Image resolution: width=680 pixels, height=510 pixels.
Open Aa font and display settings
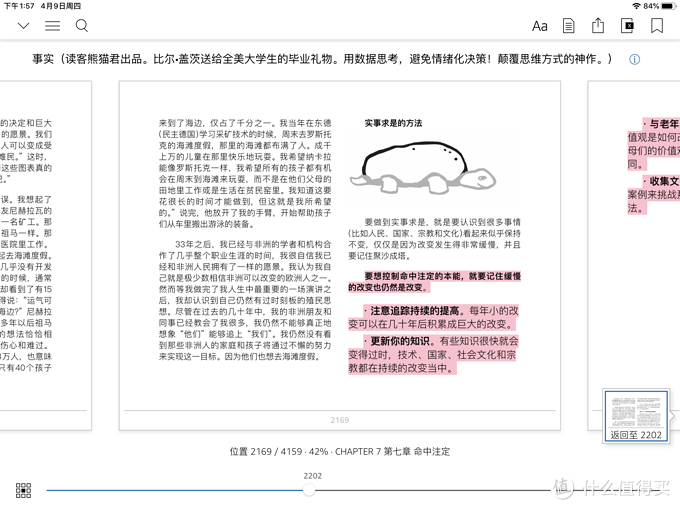click(x=539, y=26)
